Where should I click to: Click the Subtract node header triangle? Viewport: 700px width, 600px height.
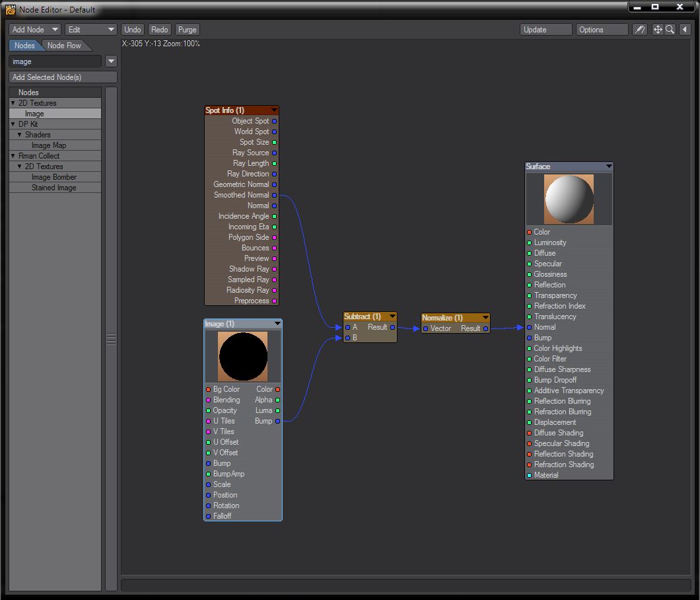(392, 317)
